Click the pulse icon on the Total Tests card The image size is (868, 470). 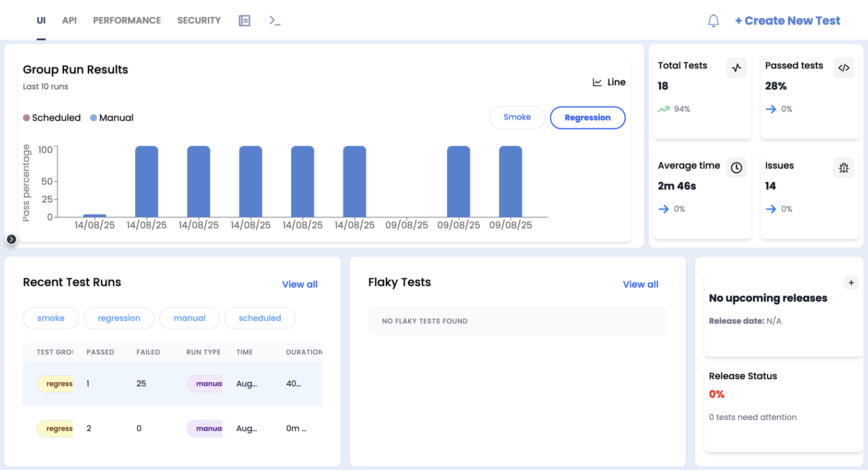(x=736, y=67)
